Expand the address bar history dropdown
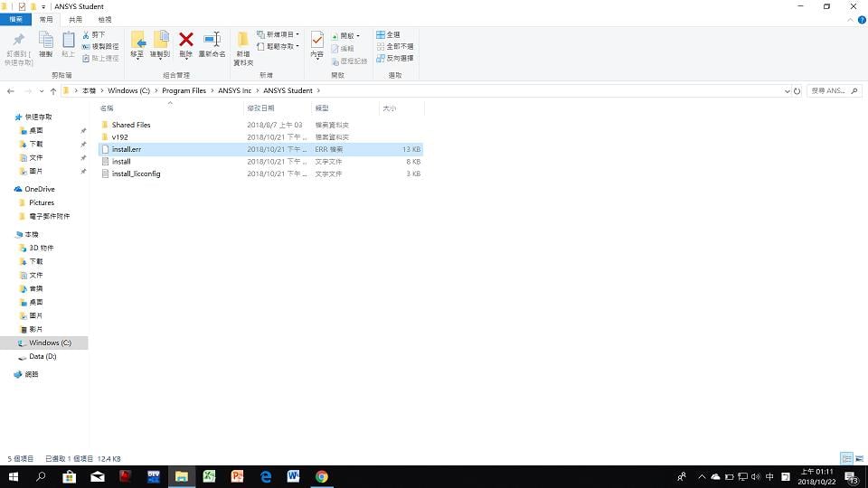Image resolution: width=868 pixels, height=488 pixels. [x=788, y=91]
